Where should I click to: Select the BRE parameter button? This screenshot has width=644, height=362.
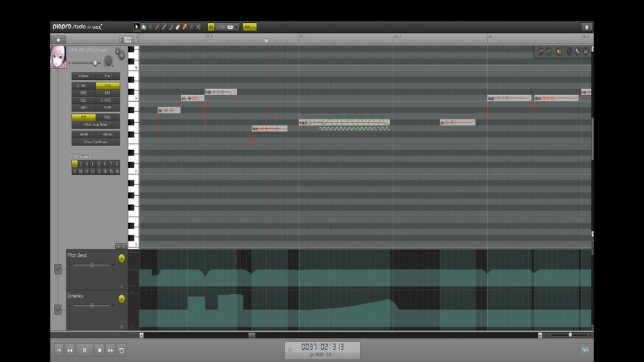83,93
